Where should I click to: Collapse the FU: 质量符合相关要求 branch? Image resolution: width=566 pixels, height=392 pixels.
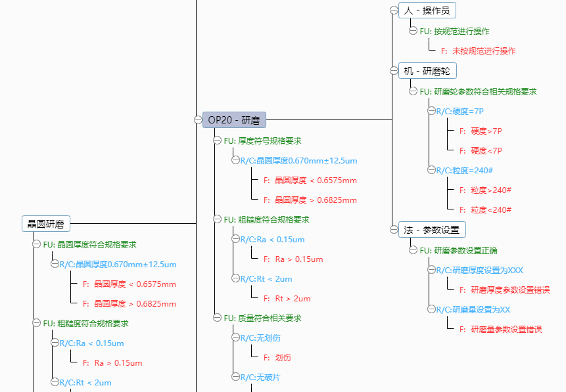pyautogui.click(x=216, y=317)
